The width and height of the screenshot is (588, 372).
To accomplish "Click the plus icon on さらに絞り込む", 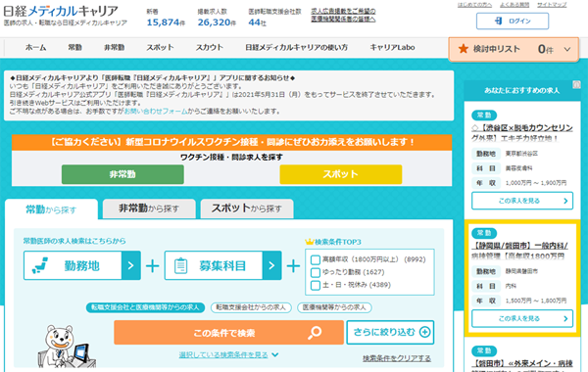I will click(425, 332).
